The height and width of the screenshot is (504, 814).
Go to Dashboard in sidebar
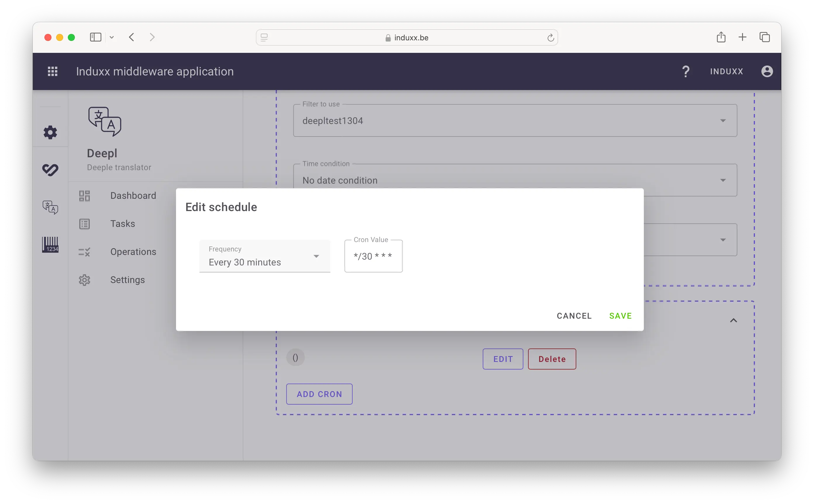(x=133, y=196)
